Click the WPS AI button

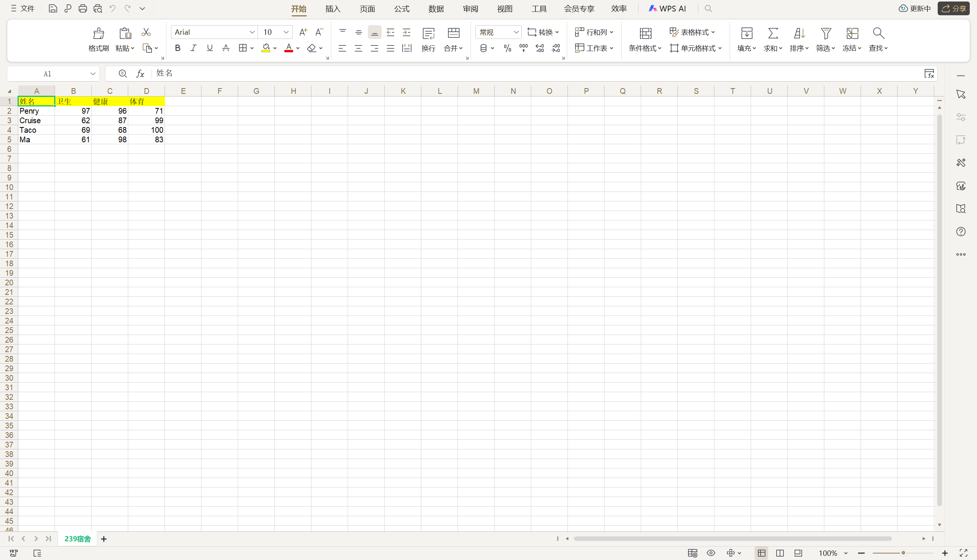click(x=667, y=8)
